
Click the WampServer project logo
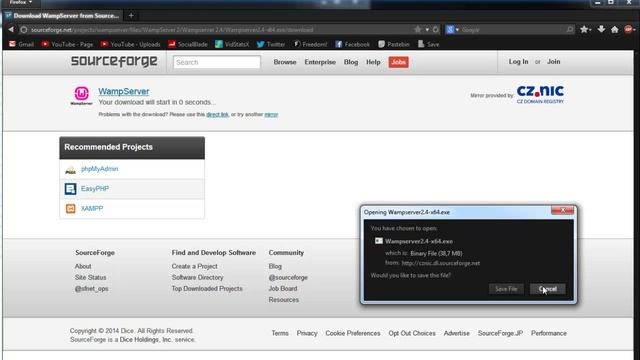81,96
